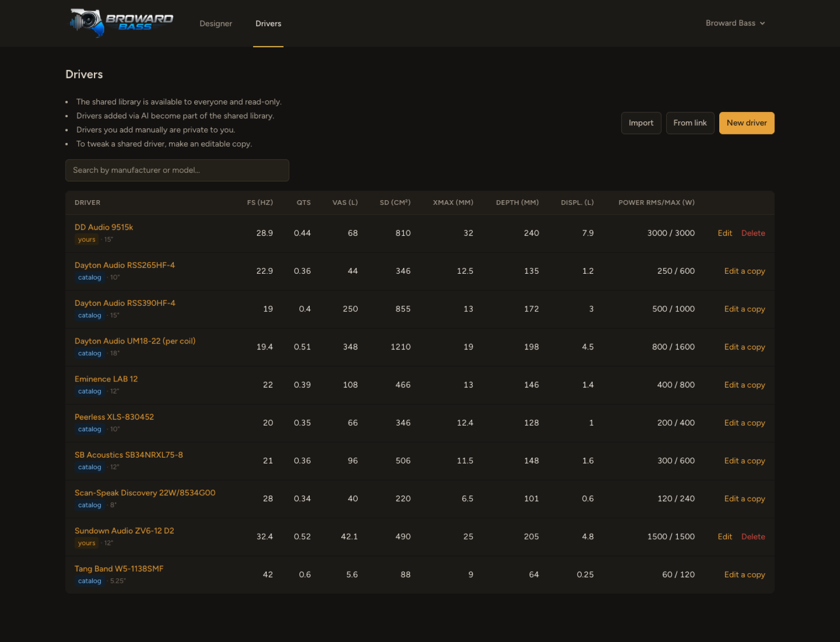Click the 28.9 Fs value

click(265, 233)
